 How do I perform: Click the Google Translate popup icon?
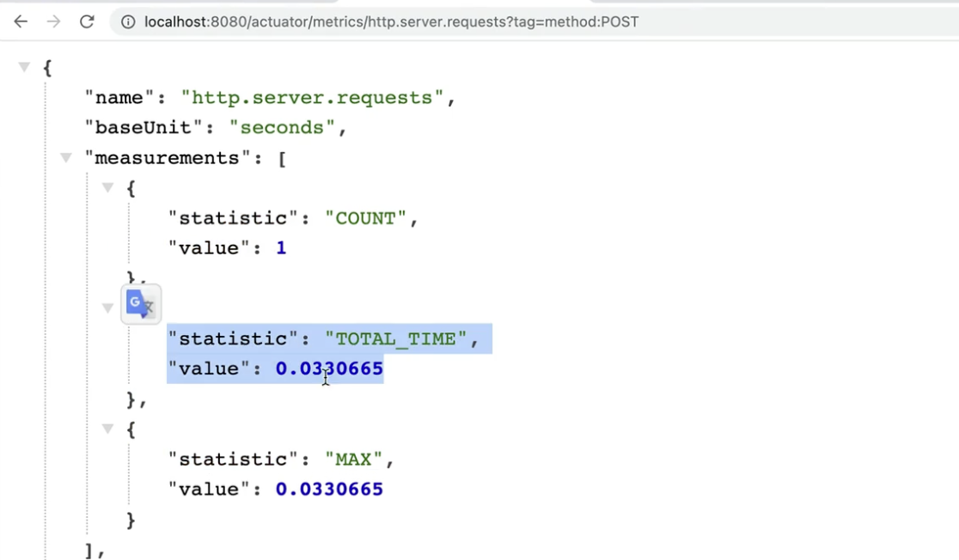click(x=141, y=304)
